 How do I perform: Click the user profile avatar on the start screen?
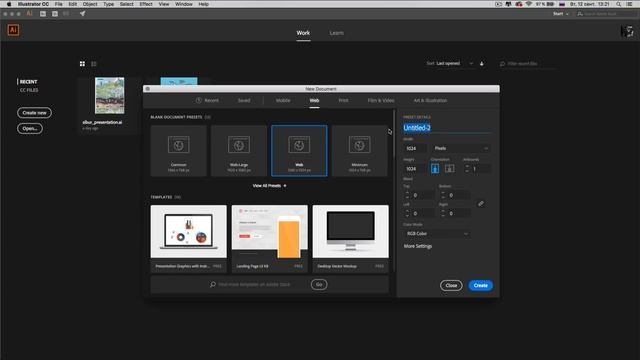tap(627, 31)
